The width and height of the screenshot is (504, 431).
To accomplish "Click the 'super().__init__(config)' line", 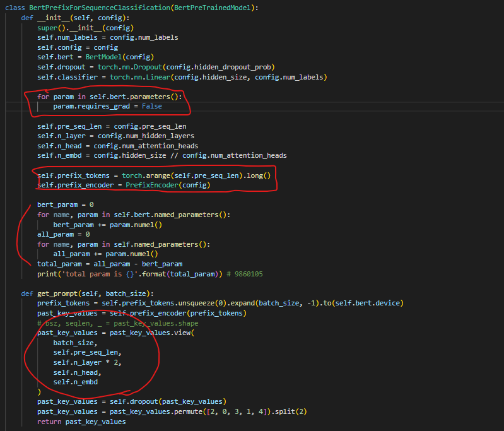I will (x=86, y=28).
